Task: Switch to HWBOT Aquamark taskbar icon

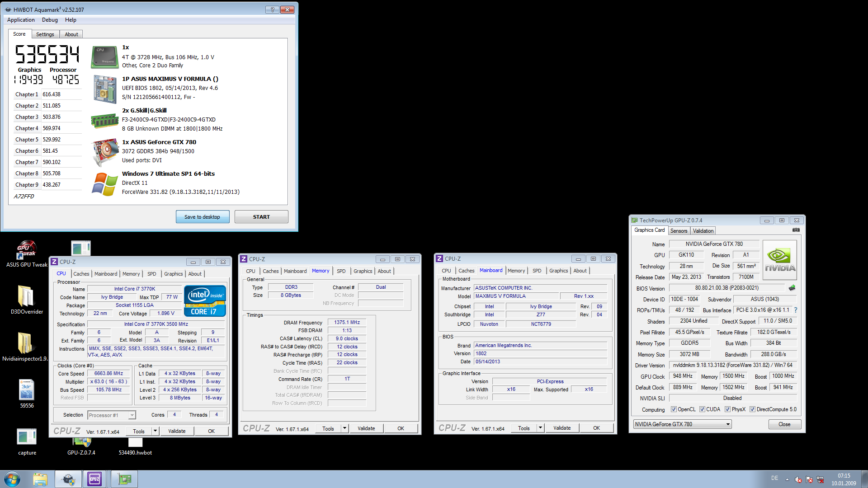Action: coord(68,479)
